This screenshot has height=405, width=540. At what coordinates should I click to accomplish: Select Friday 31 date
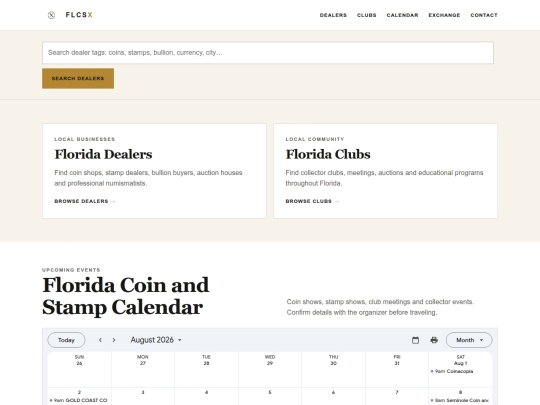click(x=397, y=363)
